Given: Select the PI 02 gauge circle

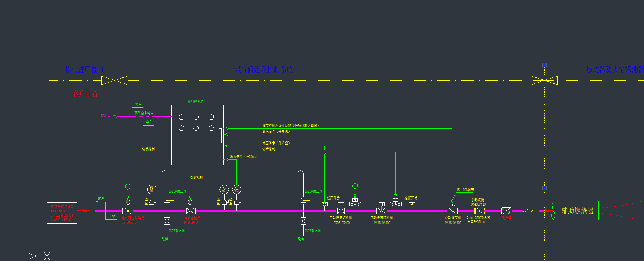Looking at the screenshot, I should [224, 189].
